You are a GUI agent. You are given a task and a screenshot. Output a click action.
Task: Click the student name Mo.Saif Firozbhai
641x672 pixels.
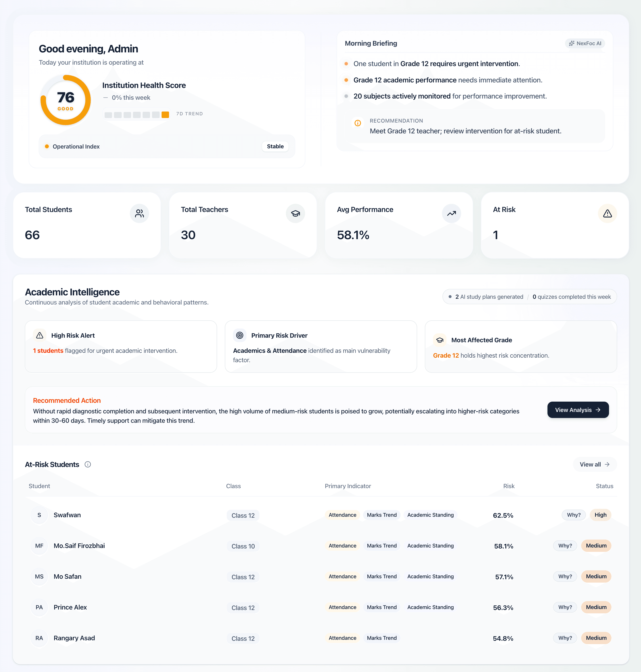coord(79,546)
